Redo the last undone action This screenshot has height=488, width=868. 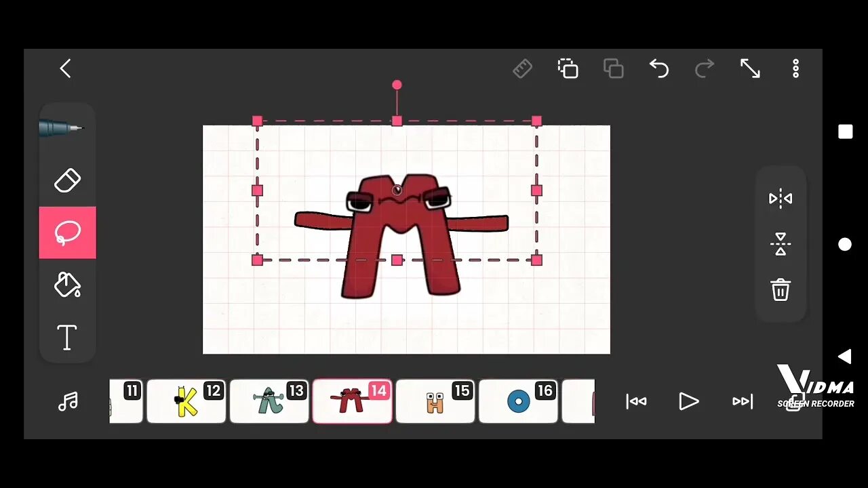pos(705,68)
